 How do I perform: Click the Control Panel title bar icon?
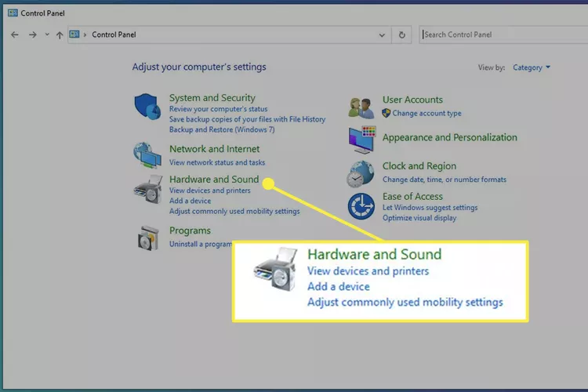pyautogui.click(x=13, y=13)
